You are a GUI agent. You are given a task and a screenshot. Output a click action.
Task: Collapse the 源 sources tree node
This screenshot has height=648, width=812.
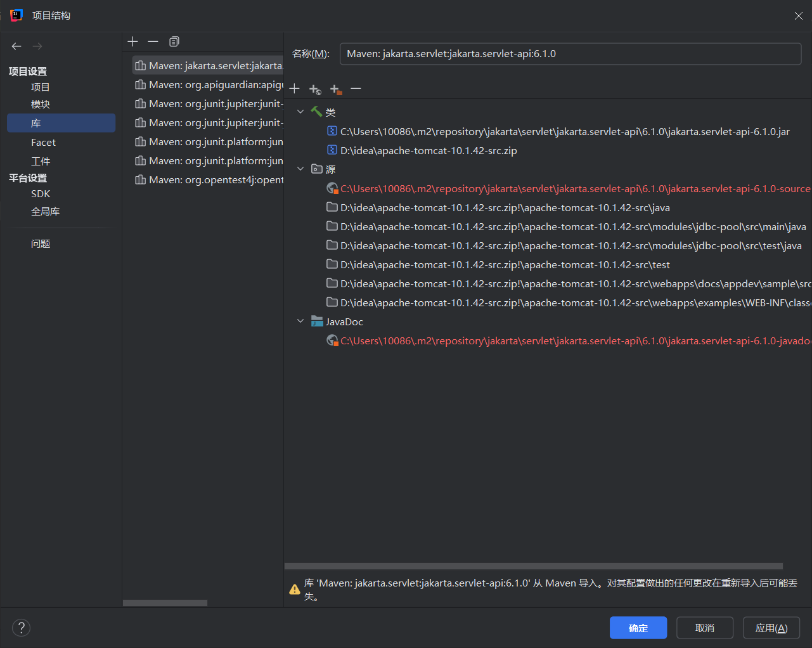300,169
